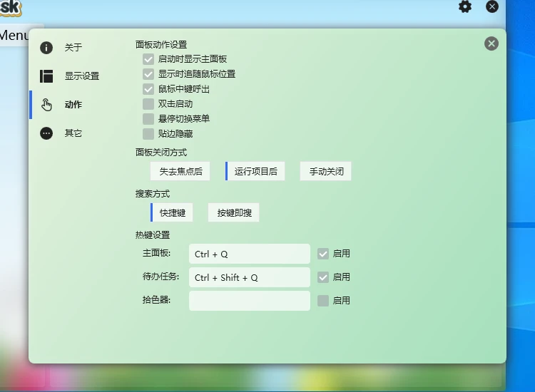Select 失去焦点后 panel close mode
The width and height of the screenshot is (535, 392).
coord(180,172)
